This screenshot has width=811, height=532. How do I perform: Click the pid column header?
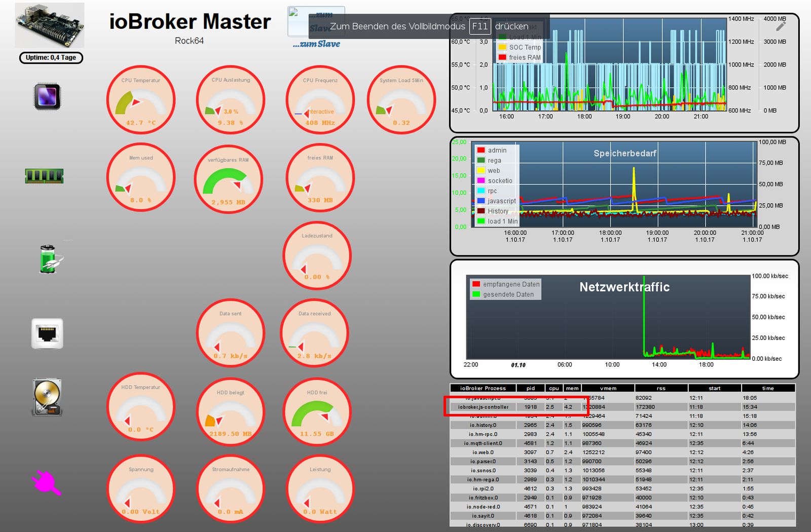[x=531, y=388]
